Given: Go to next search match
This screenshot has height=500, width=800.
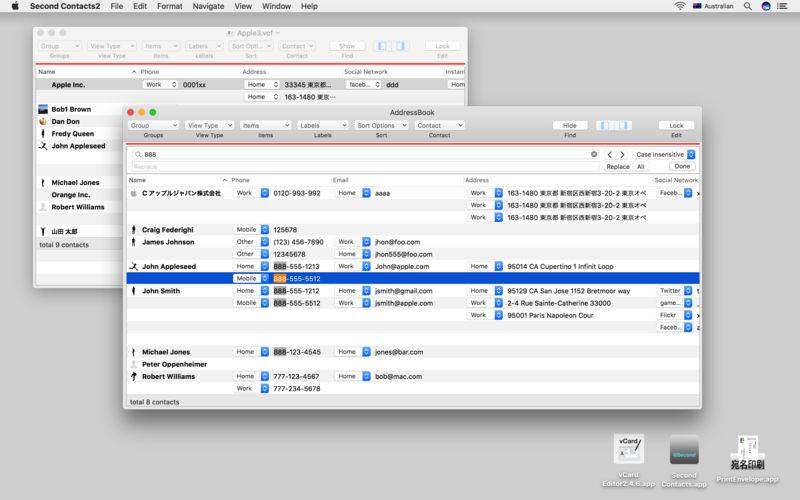Looking at the screenshot, I should tap(622, 154).
